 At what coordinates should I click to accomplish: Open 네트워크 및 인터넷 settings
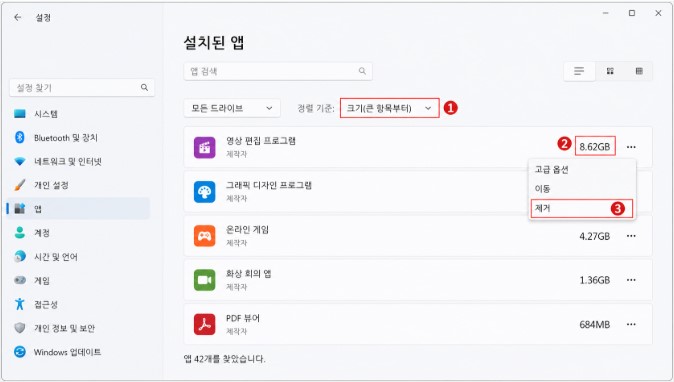pyautogui.click(x=78, y=162)
